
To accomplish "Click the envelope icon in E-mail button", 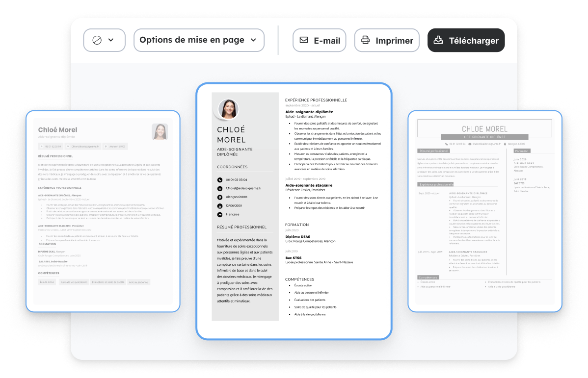I will pos(304,40).
